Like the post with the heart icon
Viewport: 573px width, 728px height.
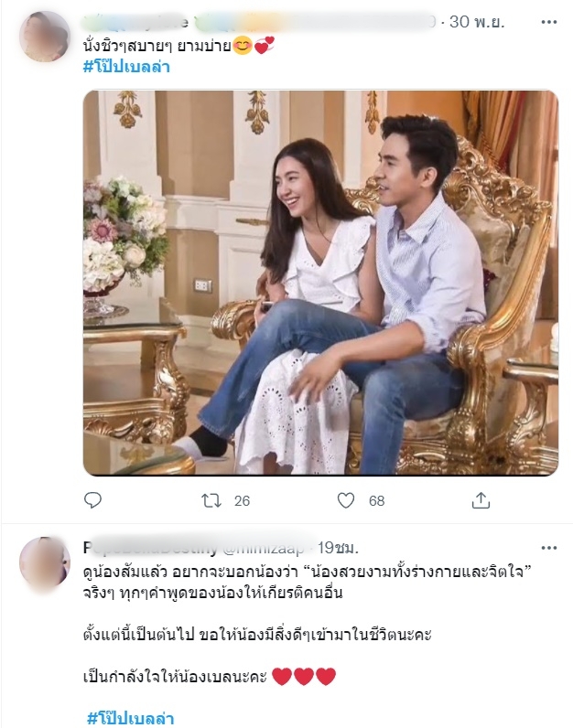pyautogui.click(x=346, y=500)
